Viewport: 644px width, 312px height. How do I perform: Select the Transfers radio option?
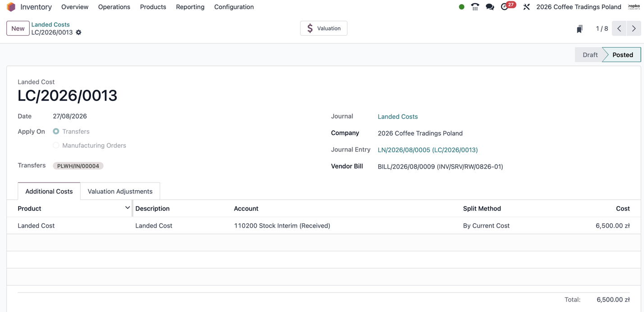[56, 131]
